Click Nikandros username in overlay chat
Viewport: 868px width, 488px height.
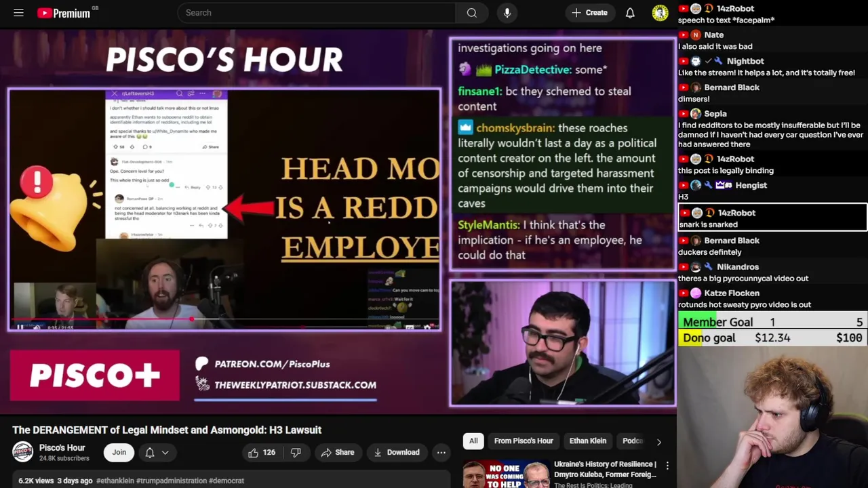coord(737,267)
